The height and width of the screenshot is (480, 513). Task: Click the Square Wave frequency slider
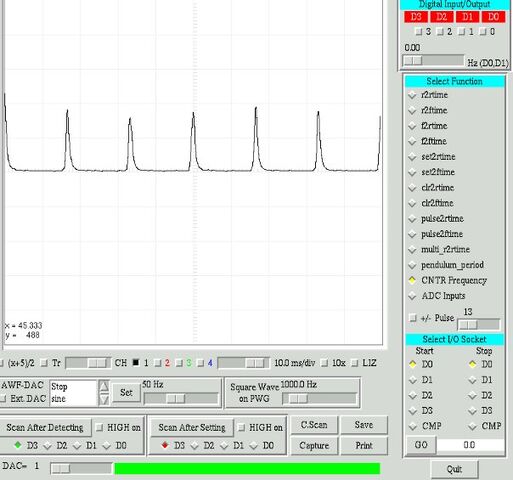tap(319, 399)
